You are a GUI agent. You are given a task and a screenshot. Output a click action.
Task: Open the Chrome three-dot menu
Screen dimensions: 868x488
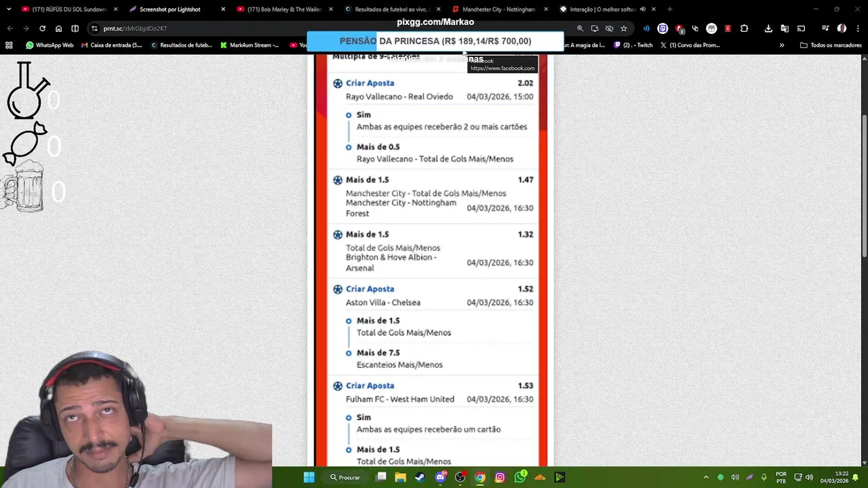coord(858,28)
